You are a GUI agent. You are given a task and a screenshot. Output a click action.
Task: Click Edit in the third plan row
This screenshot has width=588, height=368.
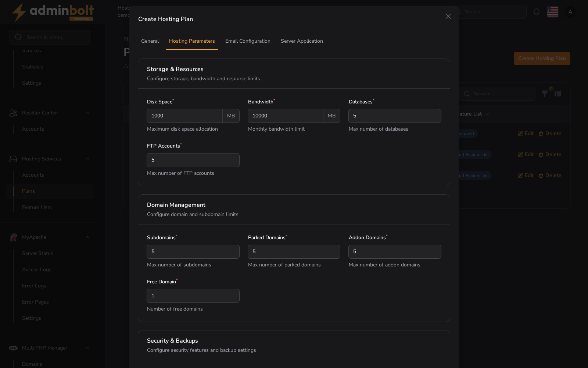[526, 176]
